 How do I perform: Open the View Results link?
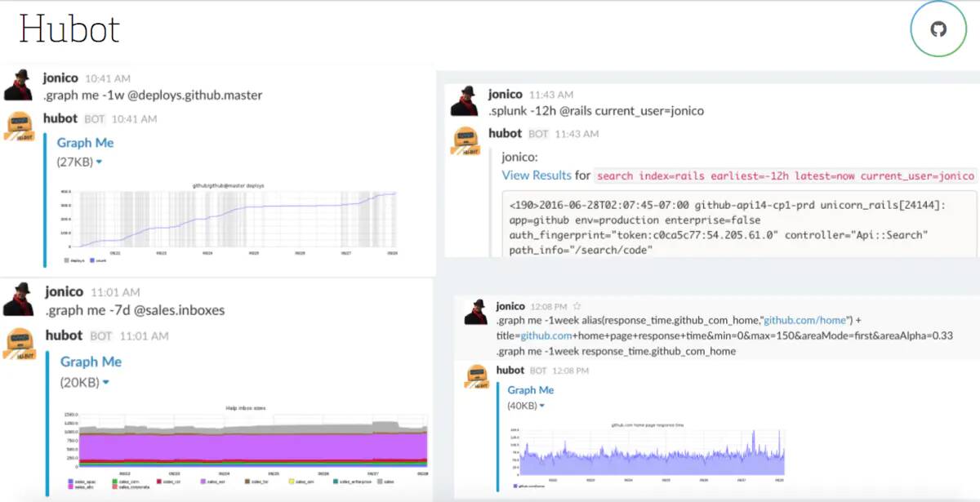(537, 175)
